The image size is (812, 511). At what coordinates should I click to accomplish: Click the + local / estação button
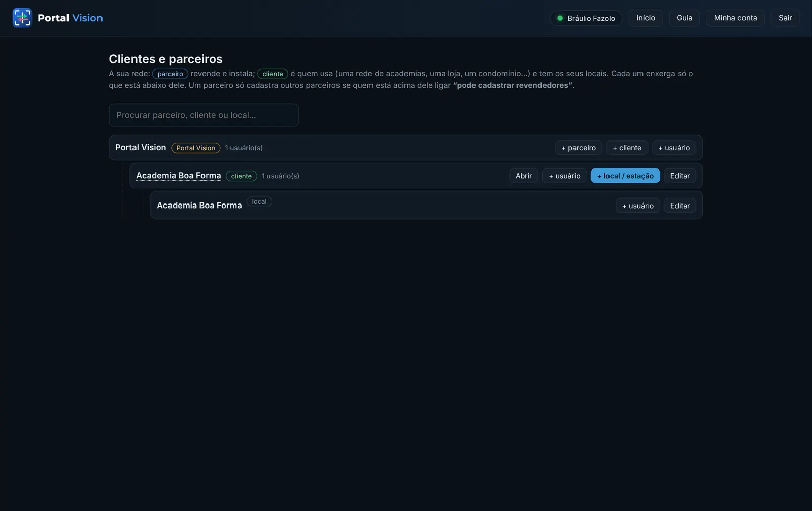coord(625,176)
